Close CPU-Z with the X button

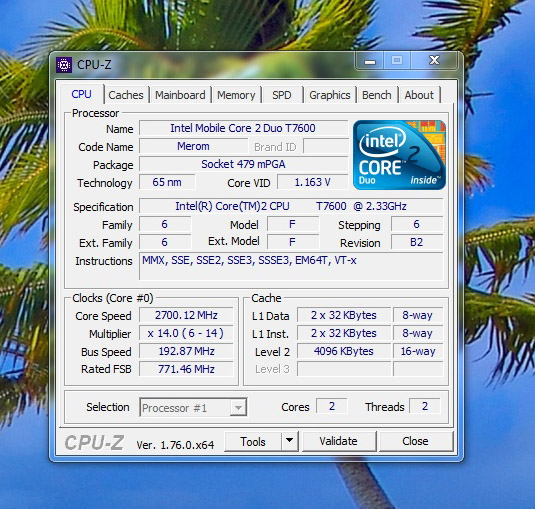(x=434, y=61)
